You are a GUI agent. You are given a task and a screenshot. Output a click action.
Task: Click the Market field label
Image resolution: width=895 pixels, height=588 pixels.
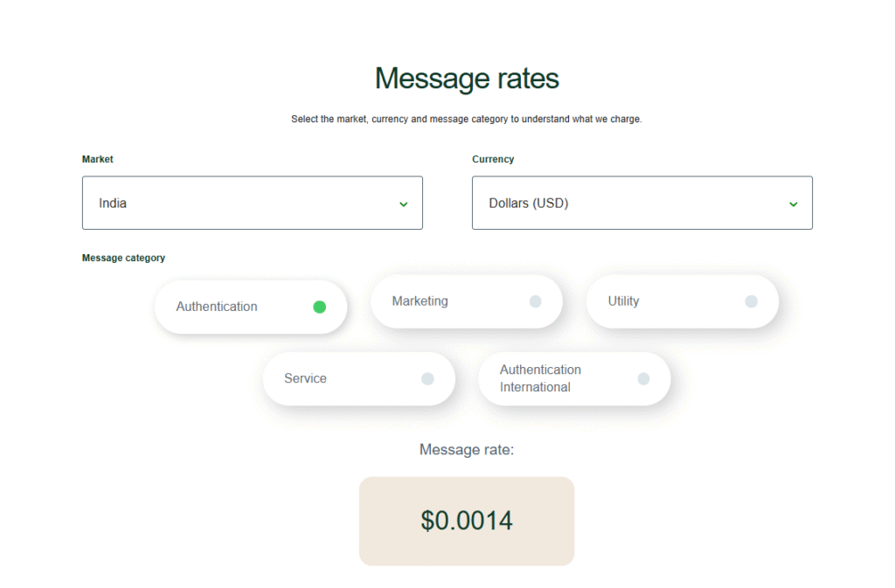click(98, 159)
